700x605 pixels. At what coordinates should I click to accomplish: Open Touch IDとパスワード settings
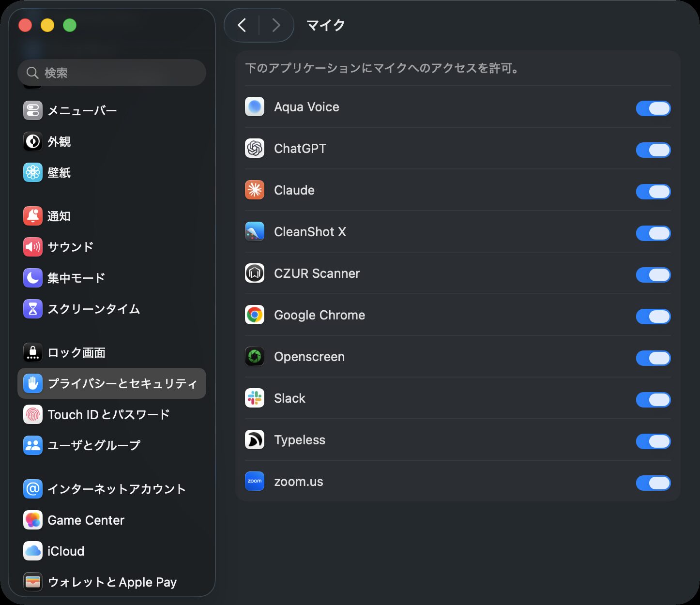pyautogui.click(x=112, y=414)
